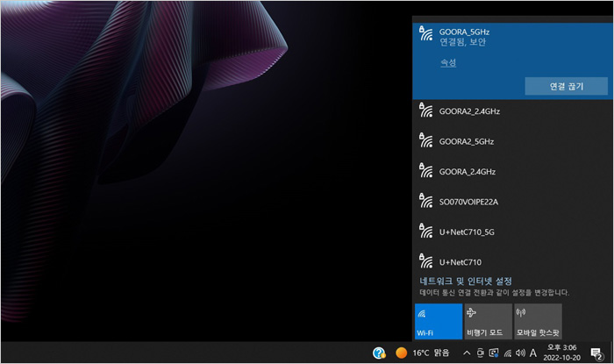Viewport: 614px width, 364px height.
Task: Choose the GOORA2_5GHz network
Action: pos(513,141)
